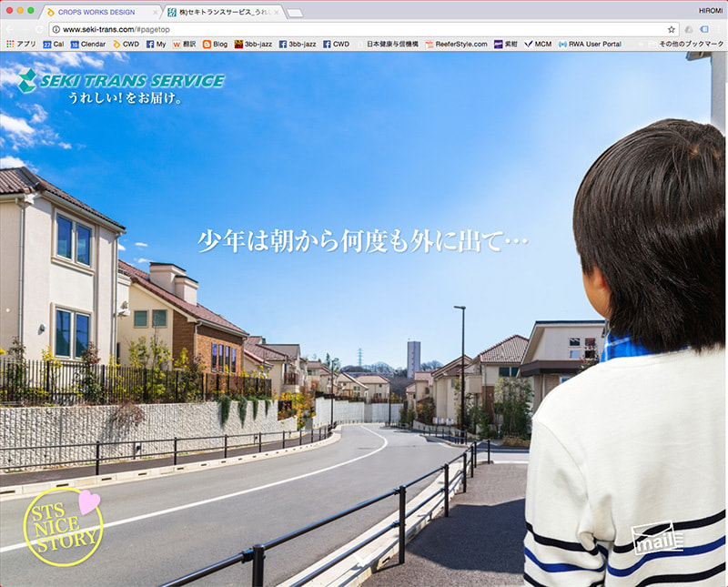Click the STS Nice Story badge
Viewport: 728px width, 587px height.
63,527
